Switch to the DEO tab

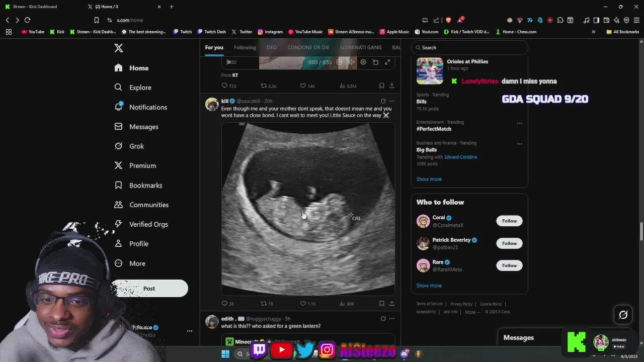tap(272, 47)
